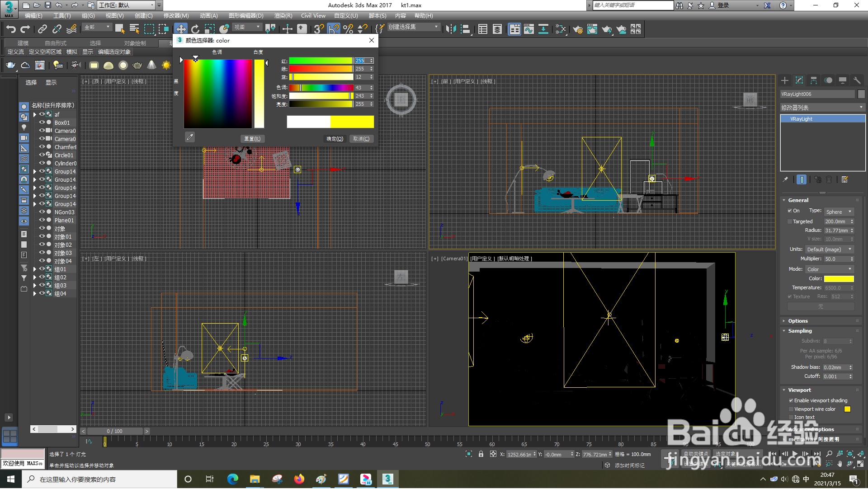Click the Undo arrow icon
Screen dimensions: 868x489
point(11,29)
